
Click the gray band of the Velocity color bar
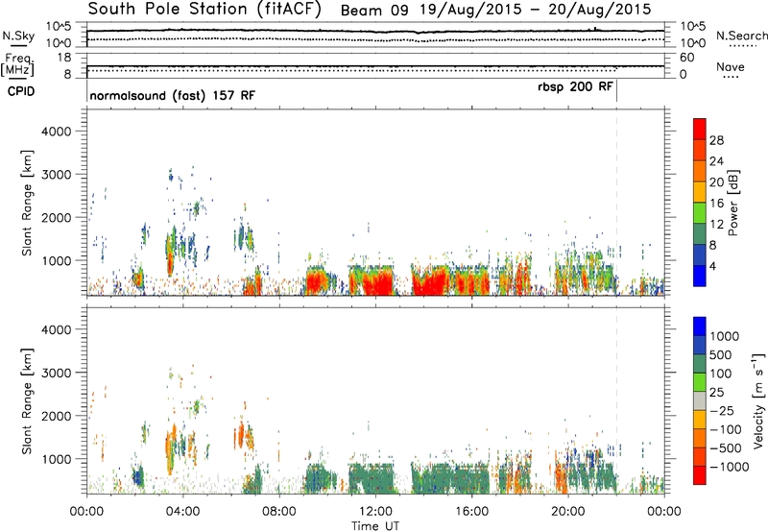point(700,400)
